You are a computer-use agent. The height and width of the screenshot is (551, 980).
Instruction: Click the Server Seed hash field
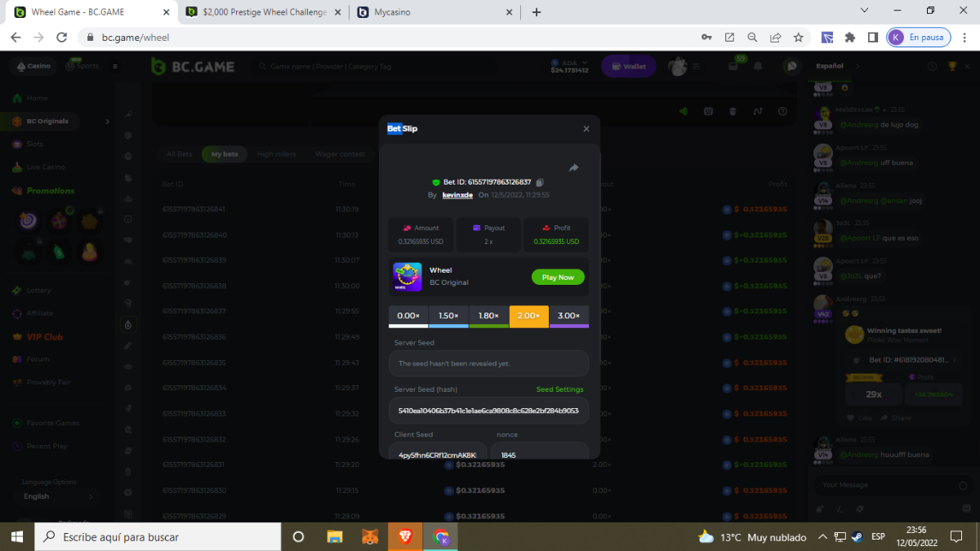pos(488,411)
